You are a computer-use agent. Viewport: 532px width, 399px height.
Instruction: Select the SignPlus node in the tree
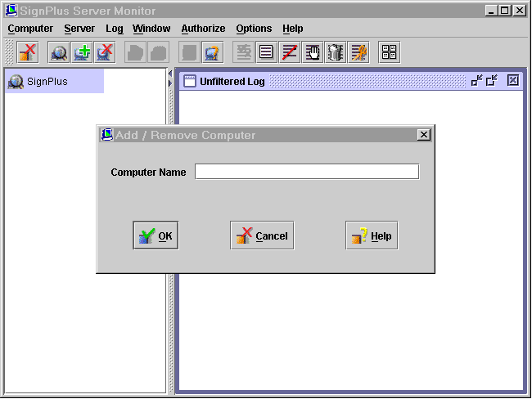coord(47,82)
